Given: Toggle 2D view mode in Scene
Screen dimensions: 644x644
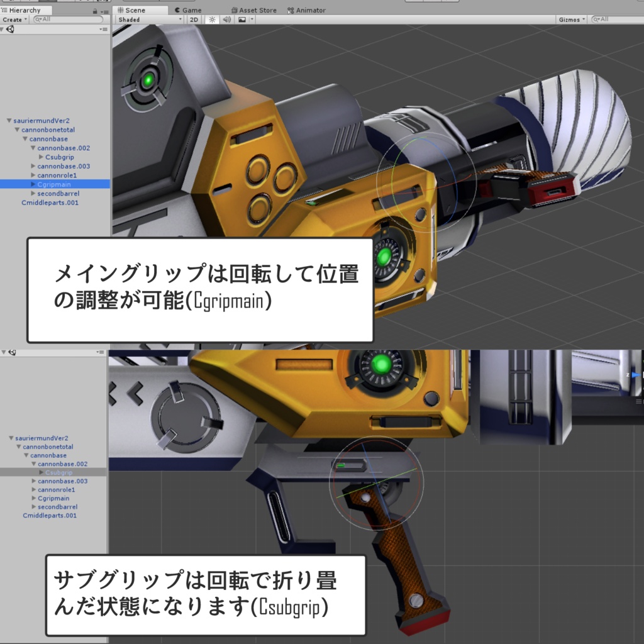Looking at the screenshot, I should [194, 19].
